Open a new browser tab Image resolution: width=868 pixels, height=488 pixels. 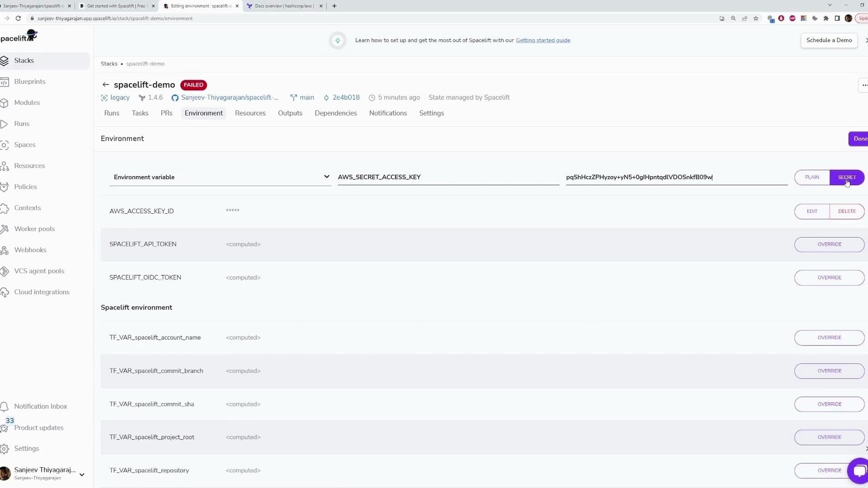(334, 6)
